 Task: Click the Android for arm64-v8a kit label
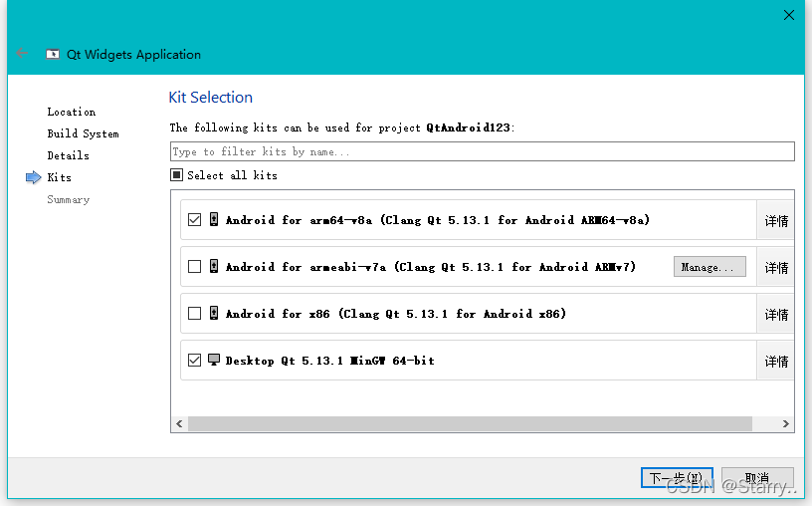point(438,220)
